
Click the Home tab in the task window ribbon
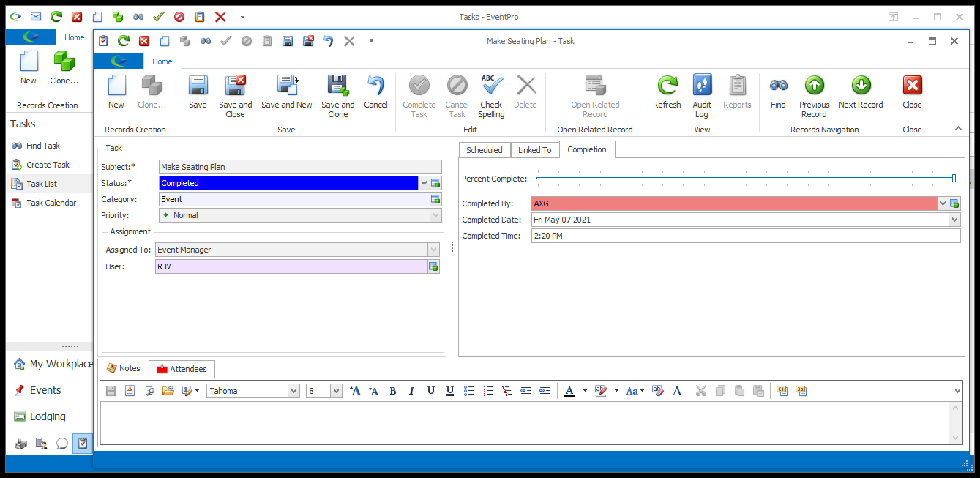[162, 61]
